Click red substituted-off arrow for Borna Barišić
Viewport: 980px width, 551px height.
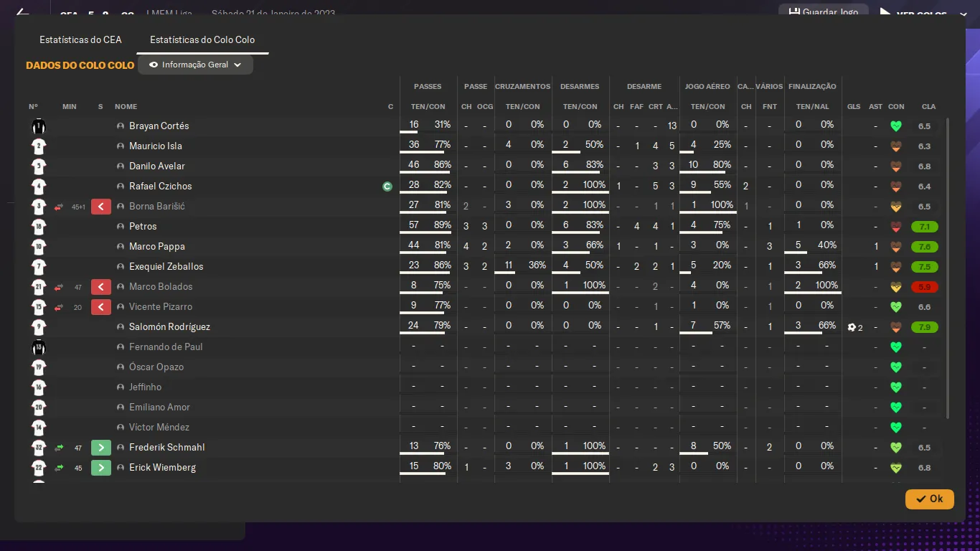tap(59, 207)
